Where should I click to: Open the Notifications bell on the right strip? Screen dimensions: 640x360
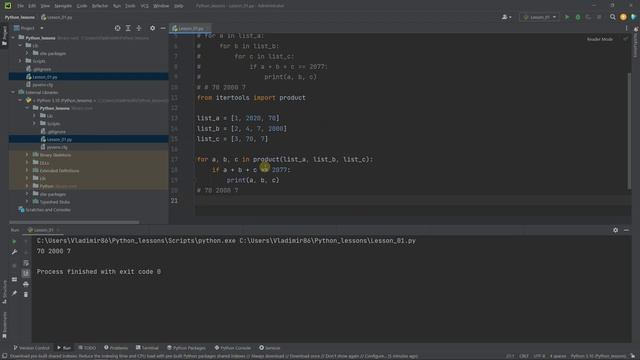(x=636, y=29)
